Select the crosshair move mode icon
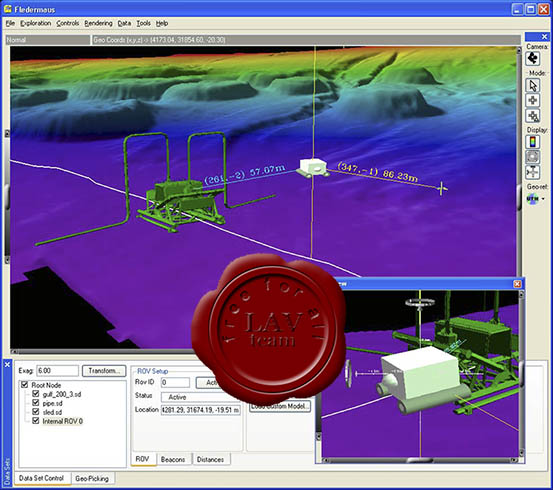 (x=533, y=101)
